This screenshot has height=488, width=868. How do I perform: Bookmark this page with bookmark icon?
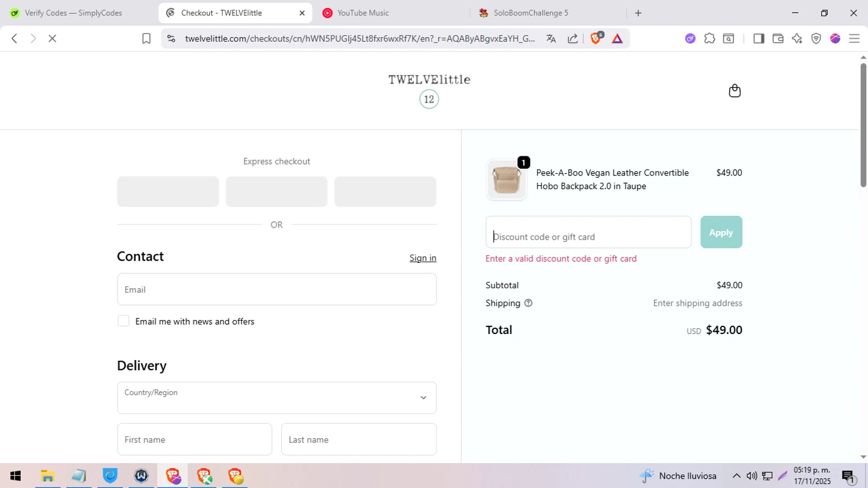146,38
